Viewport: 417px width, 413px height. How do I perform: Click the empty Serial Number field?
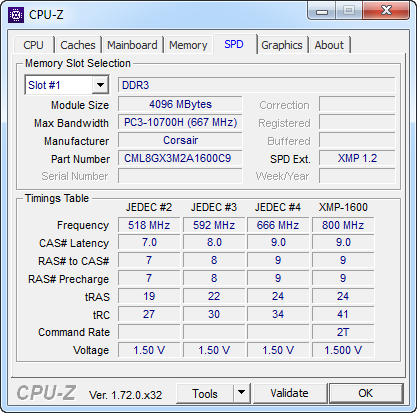pos(180,176)
